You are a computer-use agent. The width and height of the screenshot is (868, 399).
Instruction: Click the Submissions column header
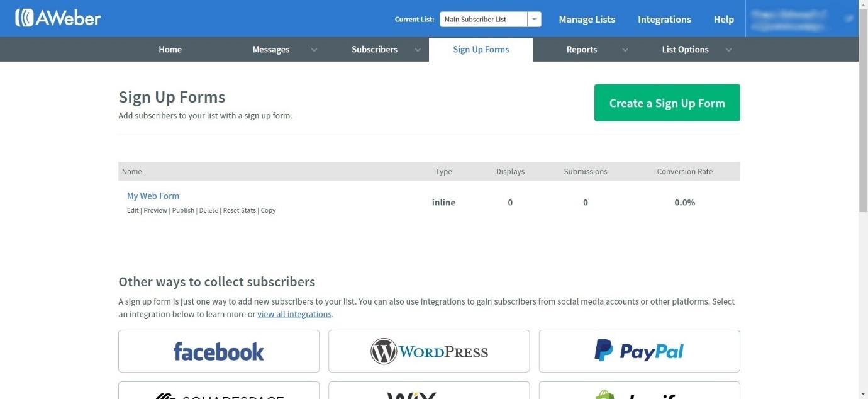(x=586, y=171)
